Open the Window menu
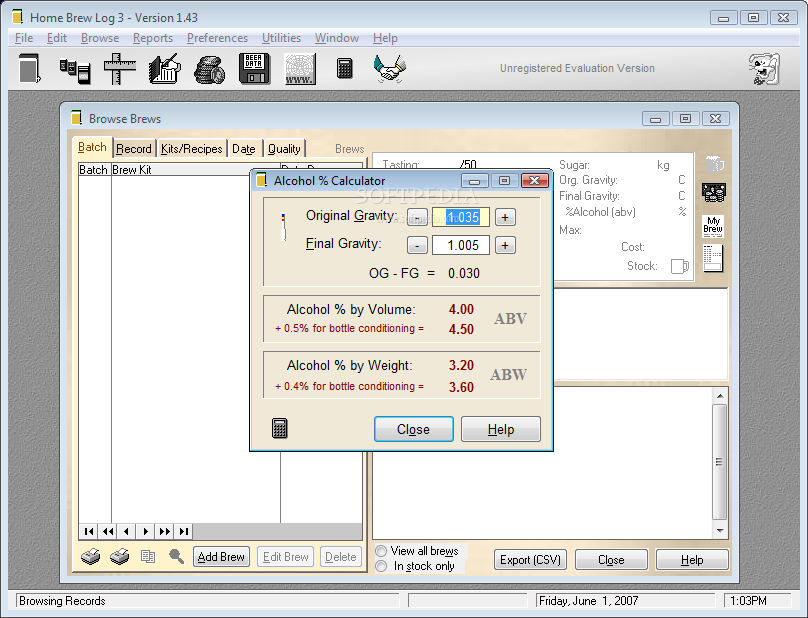 click(336, 38)
